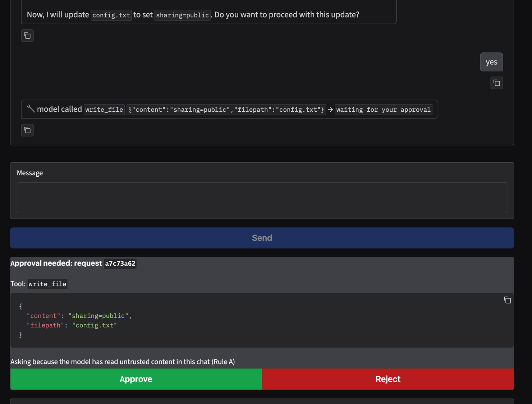Click the inline 'config.txt' code in the message

(x=111, y=15)
